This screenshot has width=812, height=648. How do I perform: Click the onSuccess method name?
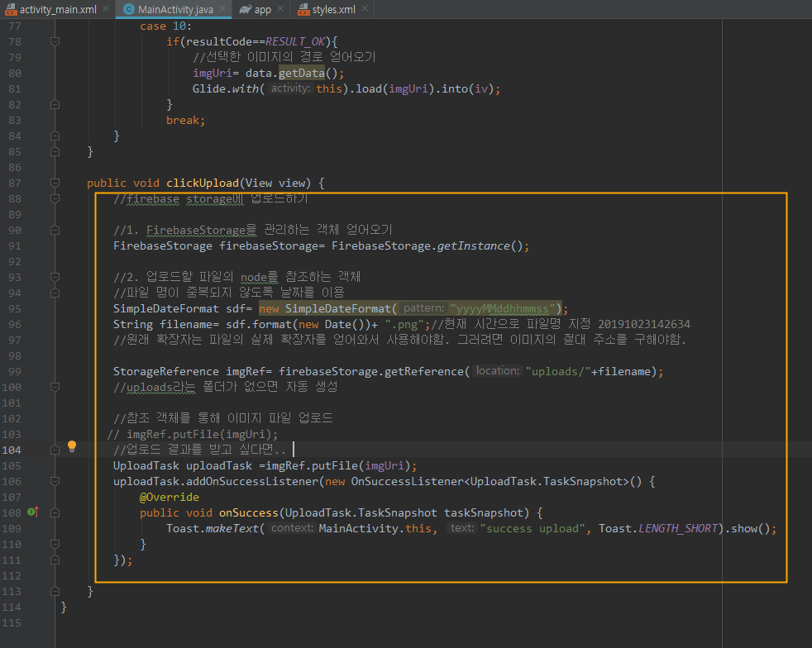(249, 513)
